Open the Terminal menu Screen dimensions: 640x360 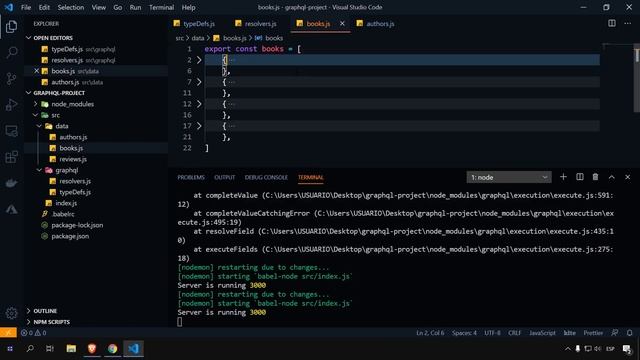coord(161,7)
